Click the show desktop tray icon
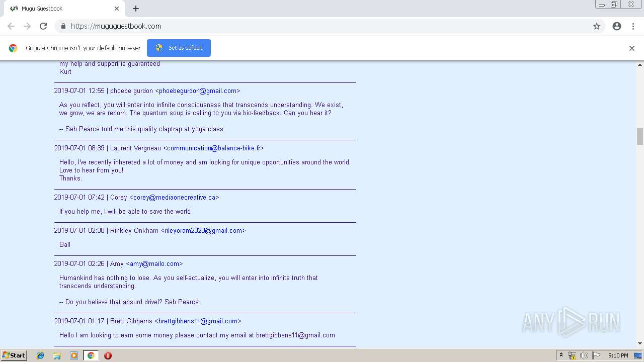 pos(638,355)
